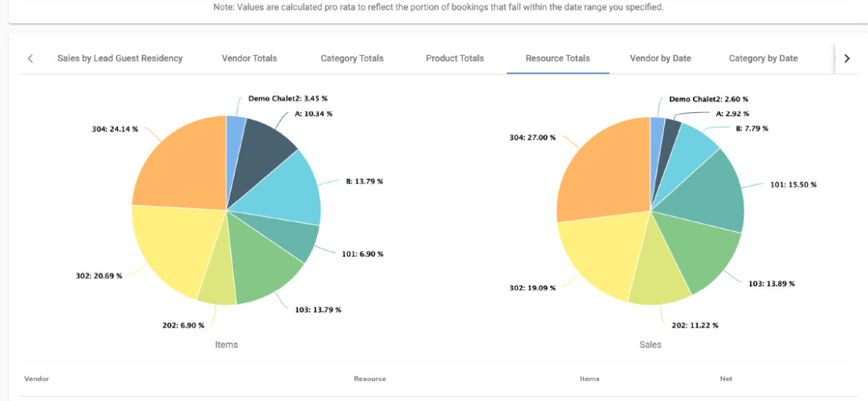Select the Resource Totals tab
The width and height of the screenshot is (868, 401).
coord(557,58)
